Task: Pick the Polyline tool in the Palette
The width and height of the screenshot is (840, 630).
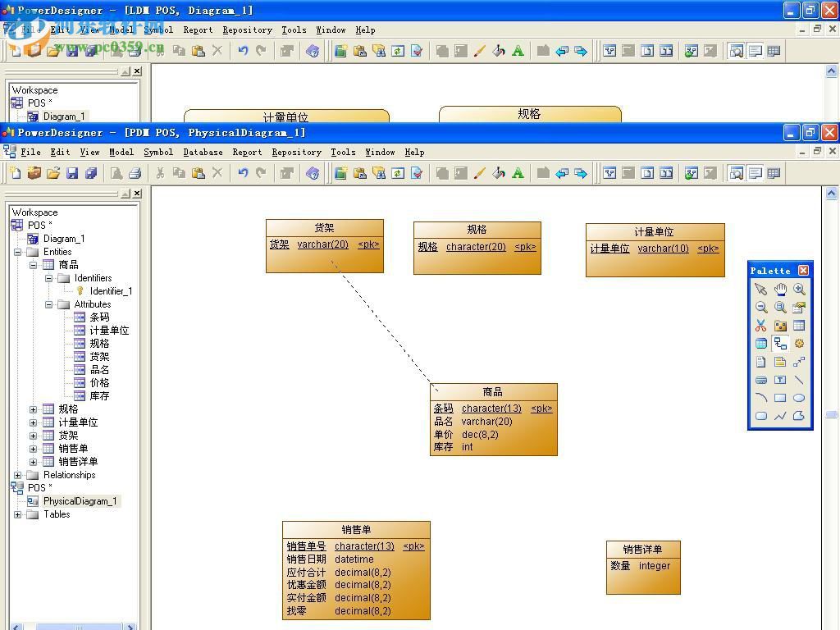Action: (780, 415)
